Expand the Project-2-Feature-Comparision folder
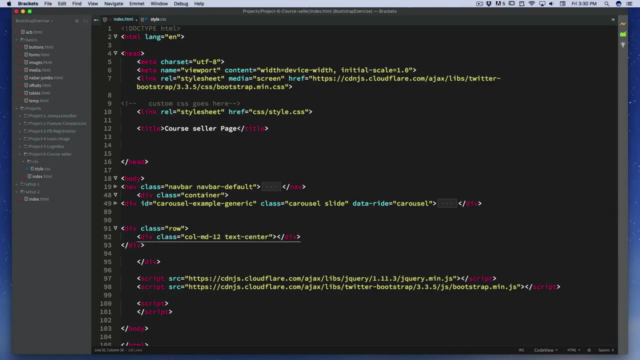640x360 pixels. 57,124
